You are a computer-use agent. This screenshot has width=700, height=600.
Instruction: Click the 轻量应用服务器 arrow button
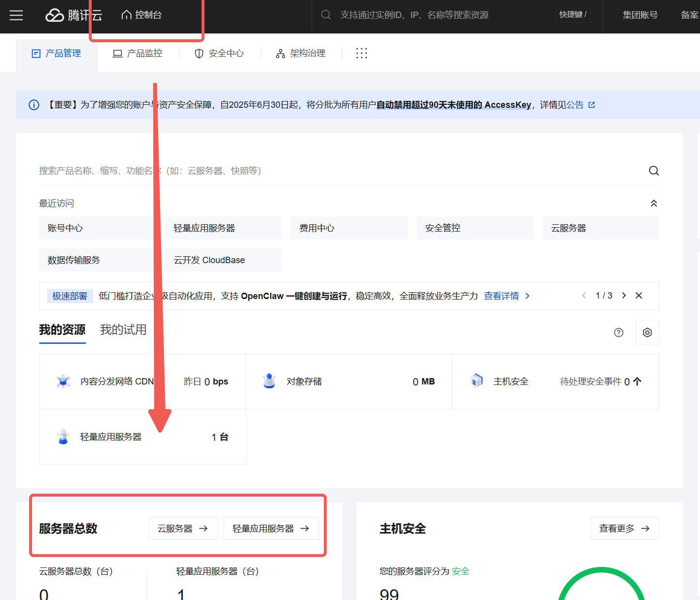271,529
